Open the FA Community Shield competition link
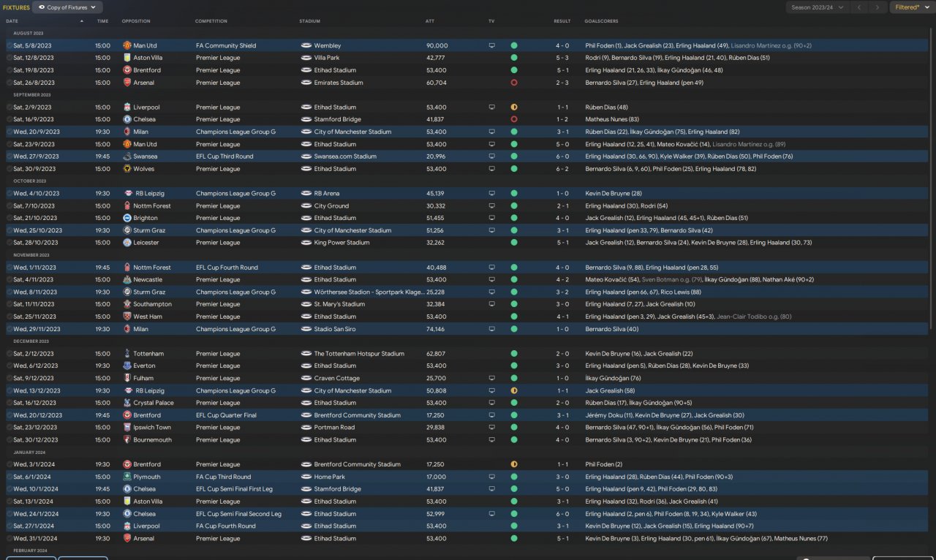Viewport: 936px width, 560px height. point(226,45)
